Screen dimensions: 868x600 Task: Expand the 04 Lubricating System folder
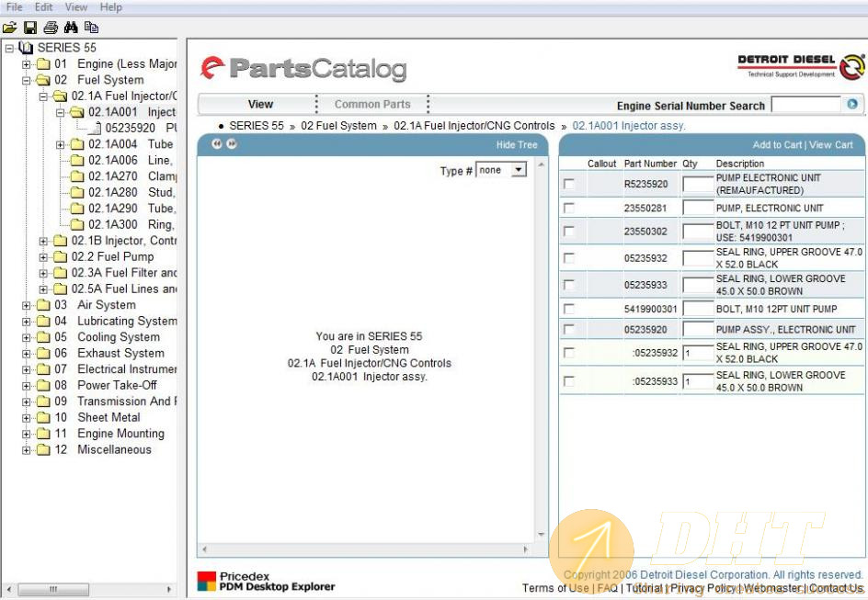(x=26, y=322)
